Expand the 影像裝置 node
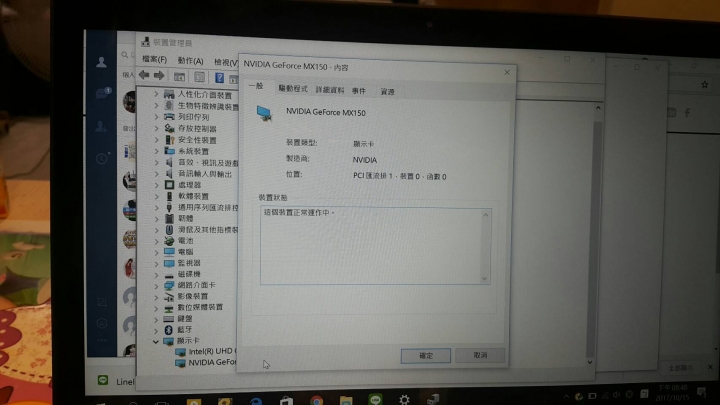 coord(156,297)
